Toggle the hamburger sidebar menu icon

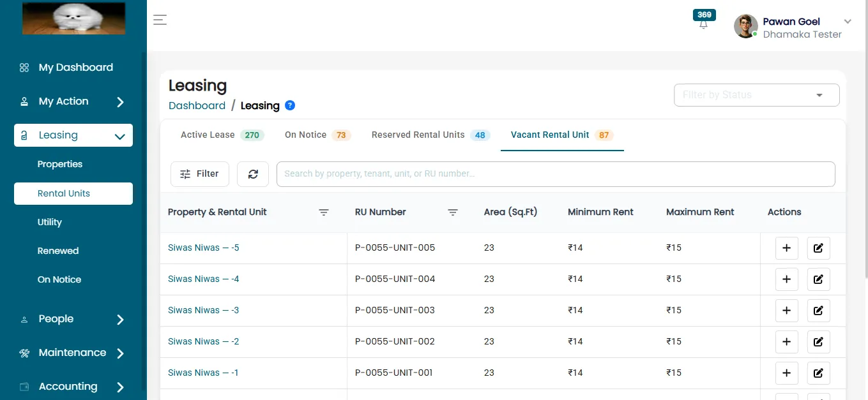(160, 20)
